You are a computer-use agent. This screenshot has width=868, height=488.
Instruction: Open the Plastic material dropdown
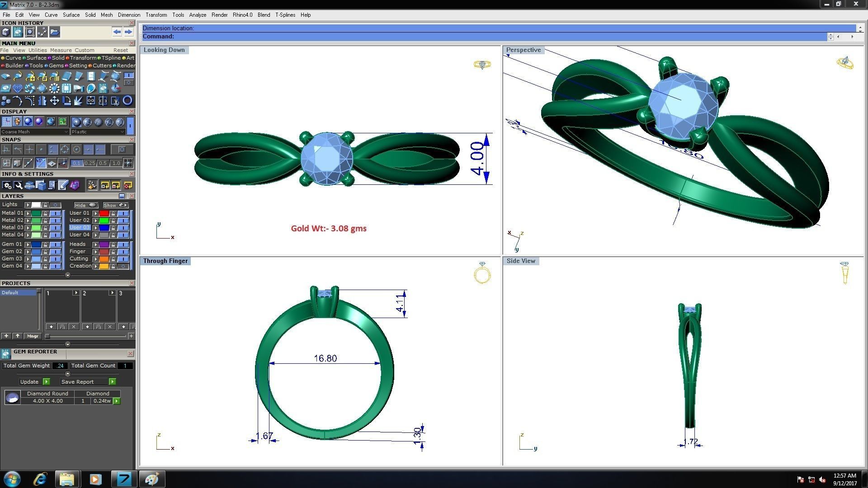98,131
